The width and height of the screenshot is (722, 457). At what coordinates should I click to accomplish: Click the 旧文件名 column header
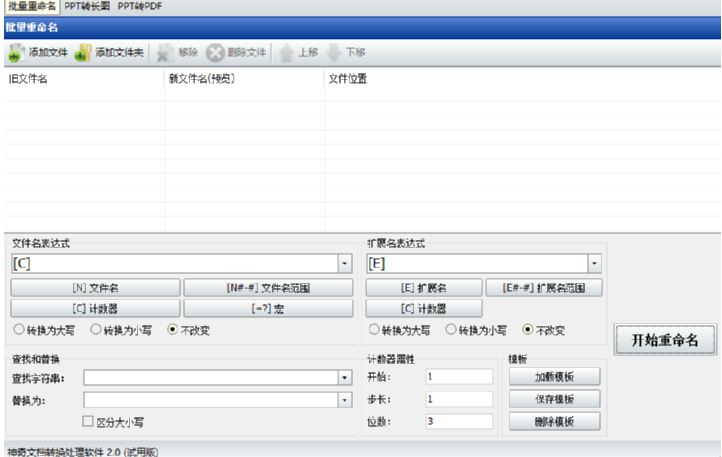coord(84,79)
